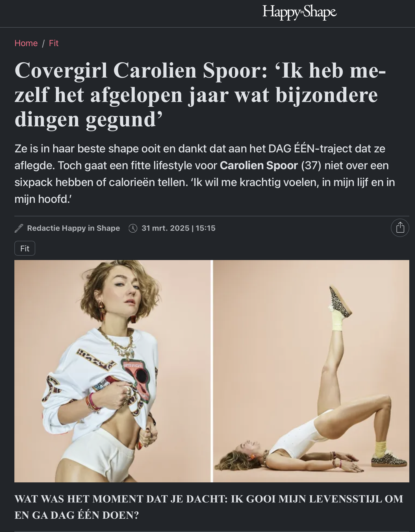Image resolution: width=415 pixels, height=532 pixels.
Task: Click the slash separator between Home and Fit
Action: (x=43, y=43)
